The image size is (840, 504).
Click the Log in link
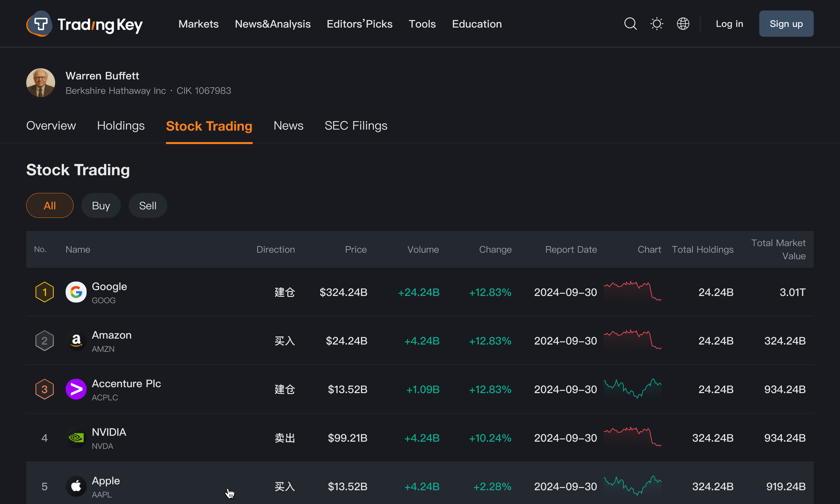coord(729,24)
